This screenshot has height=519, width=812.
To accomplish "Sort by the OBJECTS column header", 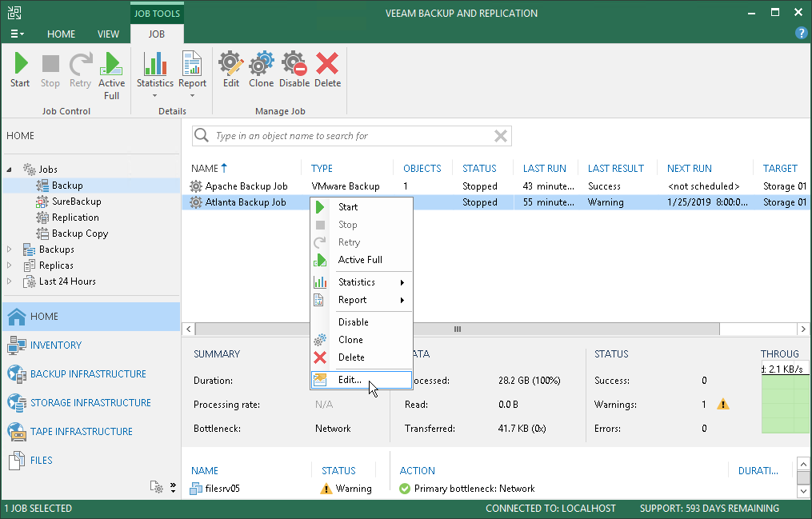I will [x=422, y=168].
